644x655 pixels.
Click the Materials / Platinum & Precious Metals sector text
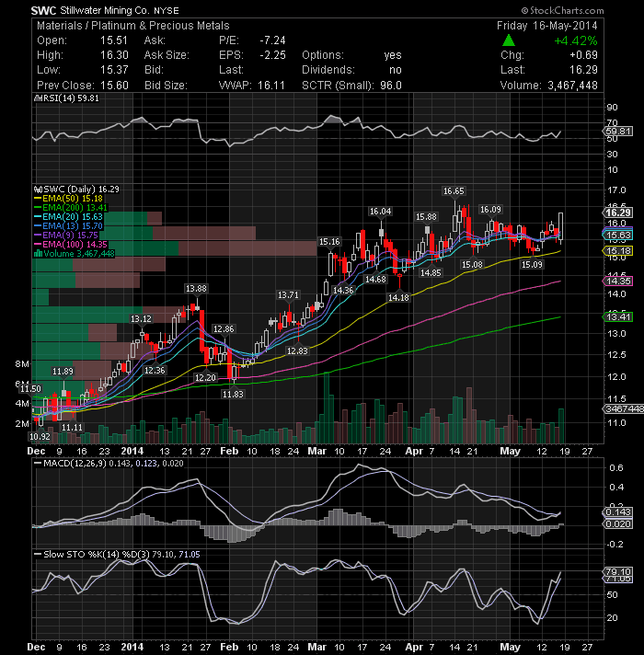tap(133, 26)
